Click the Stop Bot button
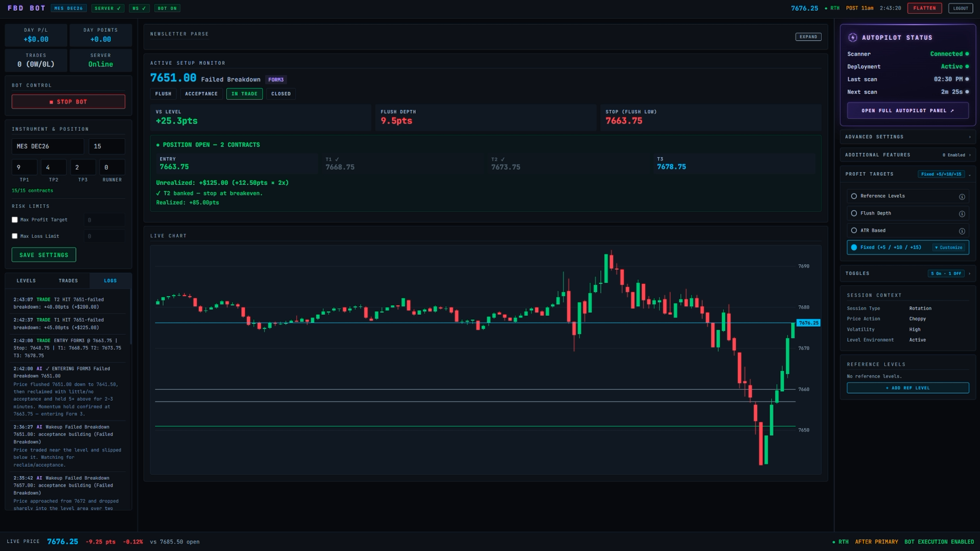Image resolution: width=980 pixels, height=551 pixels. click(68, 102)
